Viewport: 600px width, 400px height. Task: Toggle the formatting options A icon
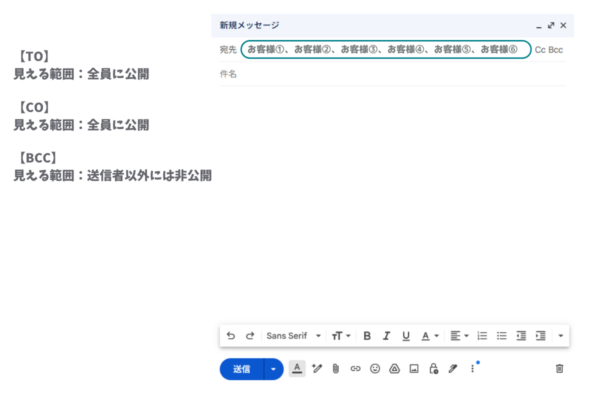pyautogui.click(x=297, y=369)
